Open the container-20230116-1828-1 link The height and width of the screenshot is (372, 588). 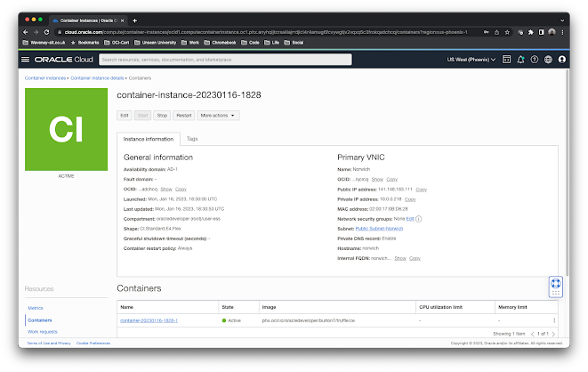[x=149, y=320]
